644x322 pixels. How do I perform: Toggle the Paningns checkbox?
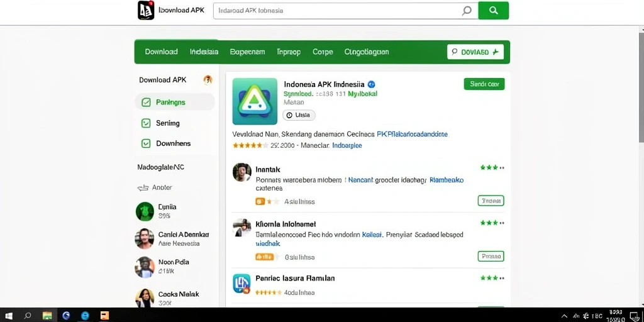pyautogui.click(x=146, y=103)
